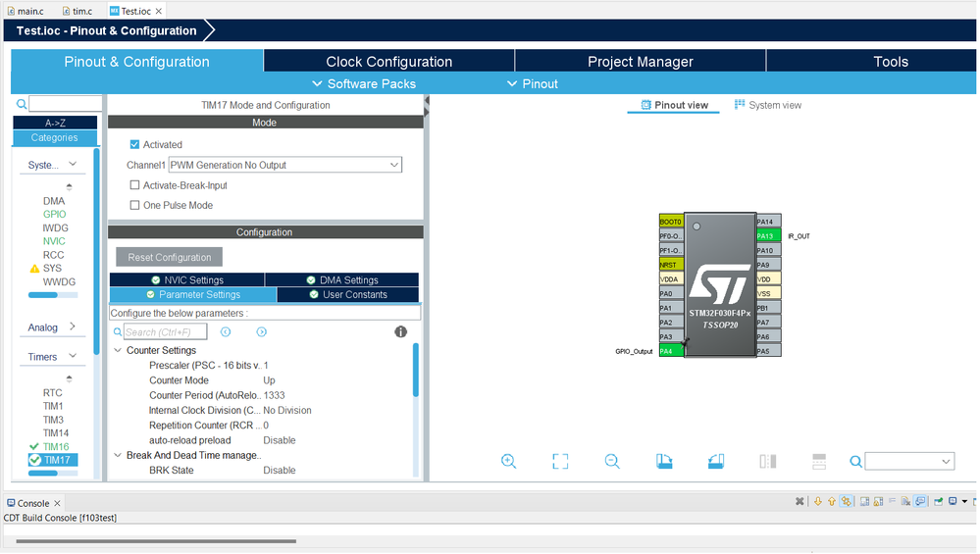The image size is (980, 554).
Task: Click the SYS warning triangle icon
Action: point(34,269)
